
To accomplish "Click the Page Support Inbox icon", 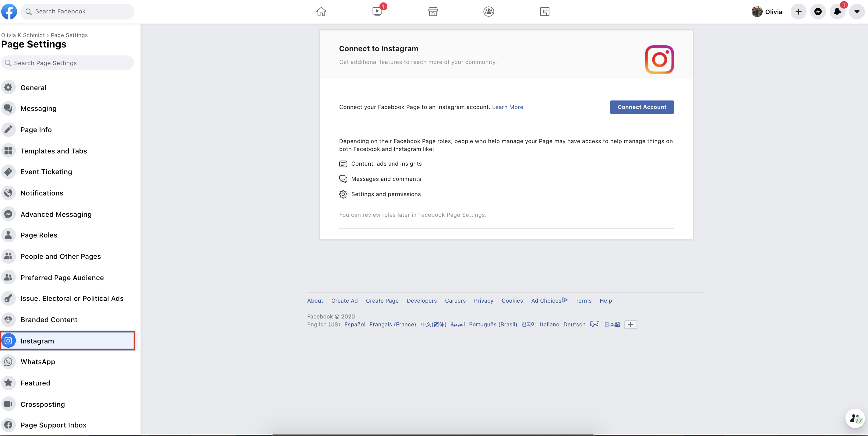I will click(9, 425).
